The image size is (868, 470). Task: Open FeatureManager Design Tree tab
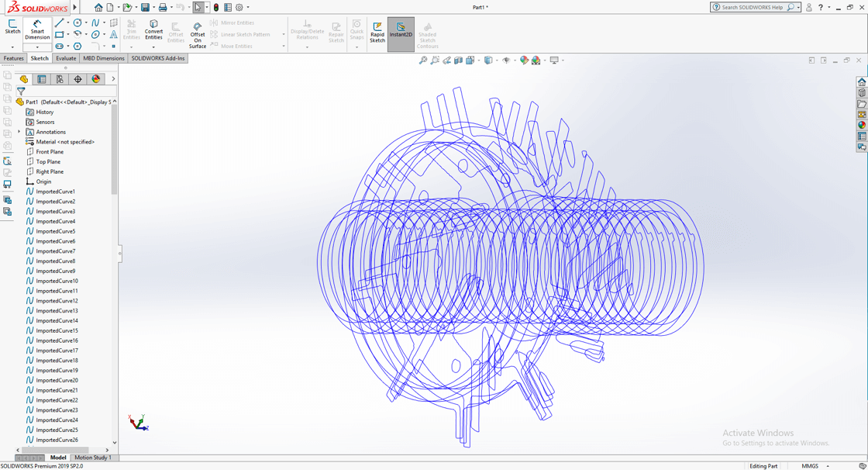24,79
